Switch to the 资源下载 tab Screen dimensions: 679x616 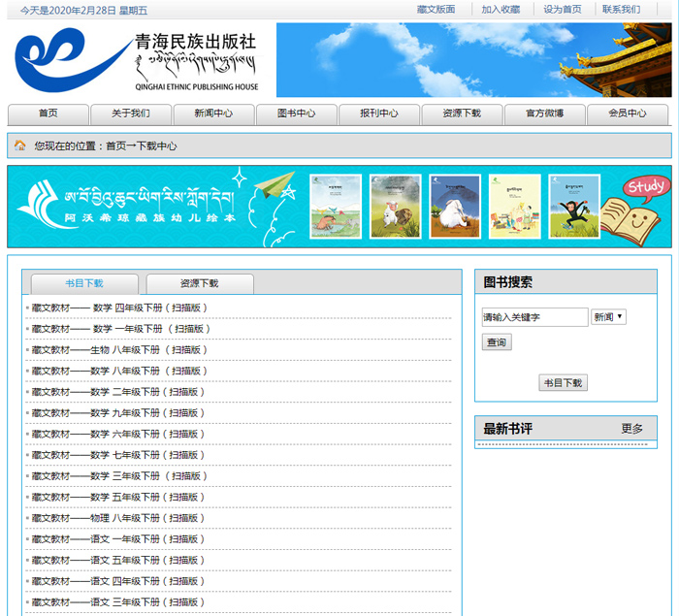[200, 283]
